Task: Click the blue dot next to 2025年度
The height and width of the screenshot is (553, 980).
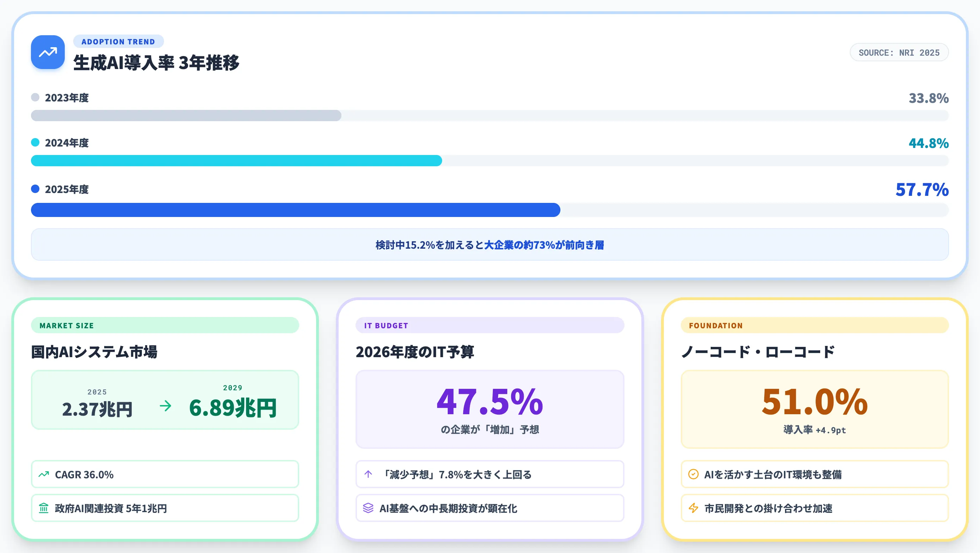Action: pos(35,189)
